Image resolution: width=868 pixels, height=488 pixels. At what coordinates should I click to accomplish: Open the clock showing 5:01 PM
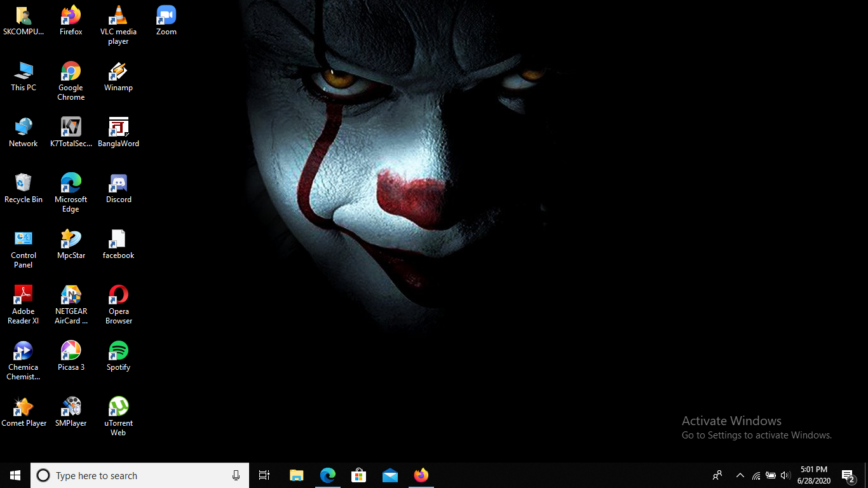[x=814, y=475]
